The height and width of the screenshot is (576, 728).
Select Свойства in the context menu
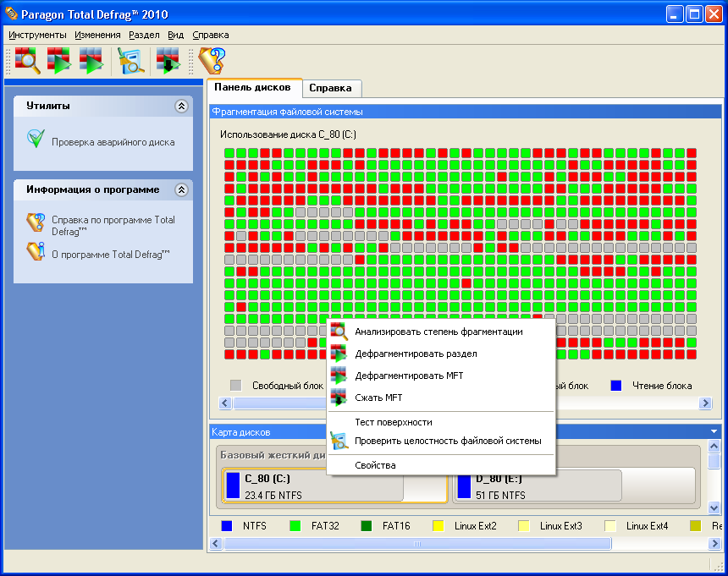pyautogui.click(x=375, y=465)
